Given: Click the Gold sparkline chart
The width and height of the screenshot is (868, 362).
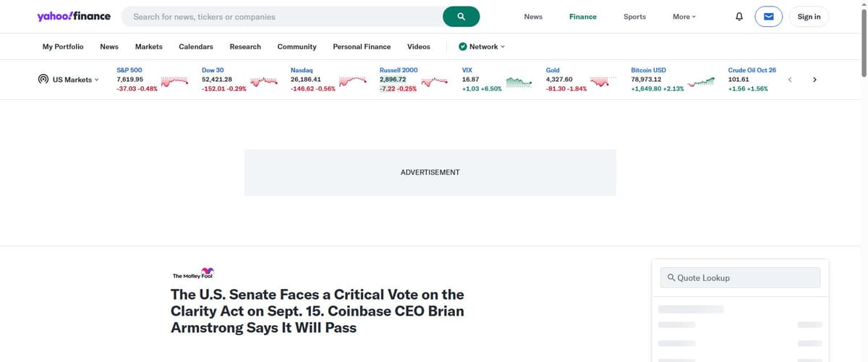Looking at the screenshot, I should [603, 81].
